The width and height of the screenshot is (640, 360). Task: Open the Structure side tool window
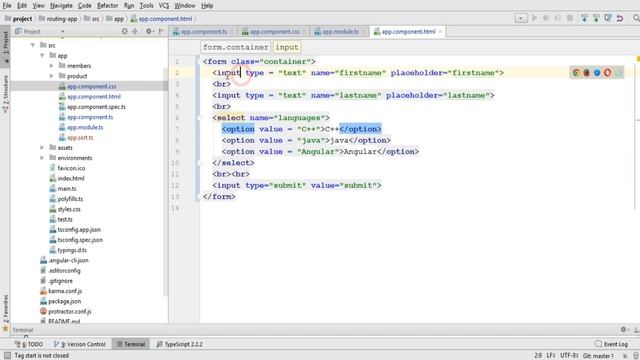5,94
